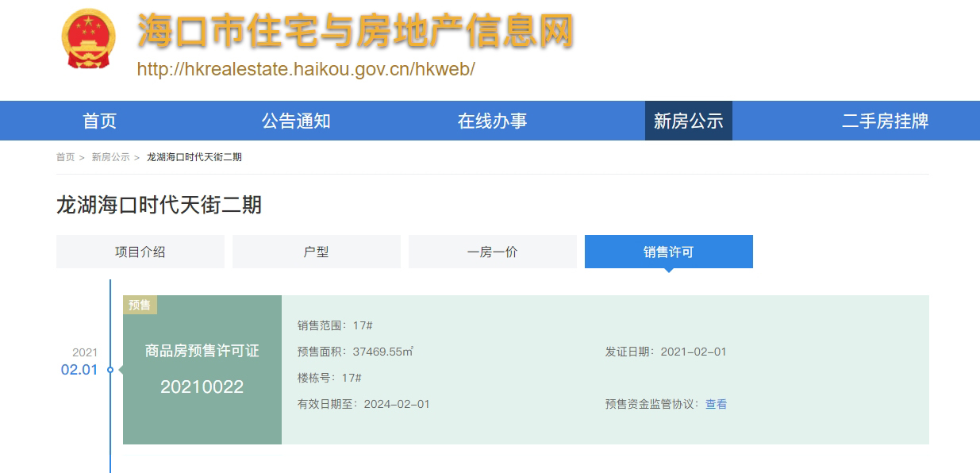
Task: Click 销售范围：17# text
Action: coord(336,325)
